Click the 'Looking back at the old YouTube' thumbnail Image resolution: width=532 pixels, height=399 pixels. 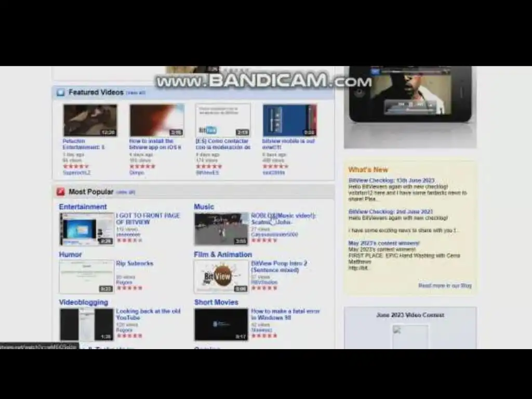pyautogui.click(x=87, y=324)
